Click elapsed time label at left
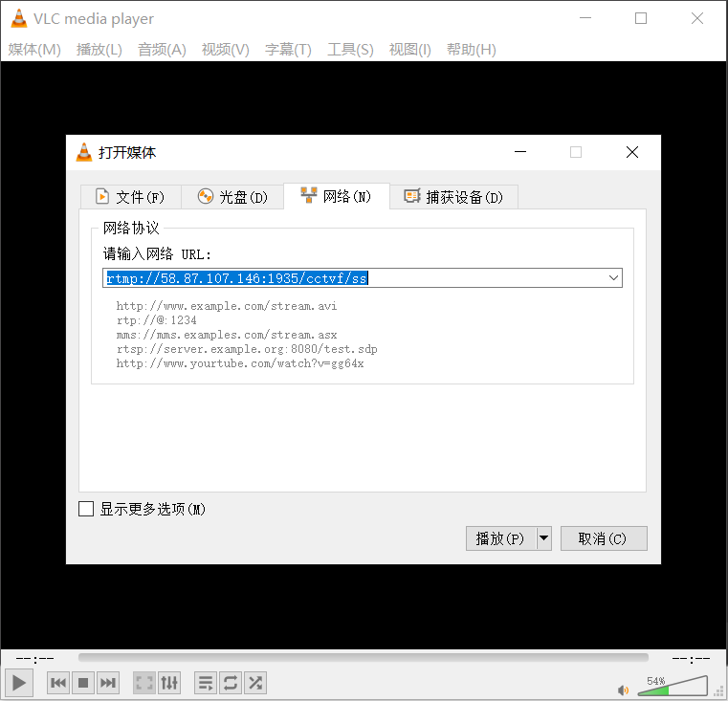Image resolution: width=728 pixels, height=701 pixels. pos(34,658)
